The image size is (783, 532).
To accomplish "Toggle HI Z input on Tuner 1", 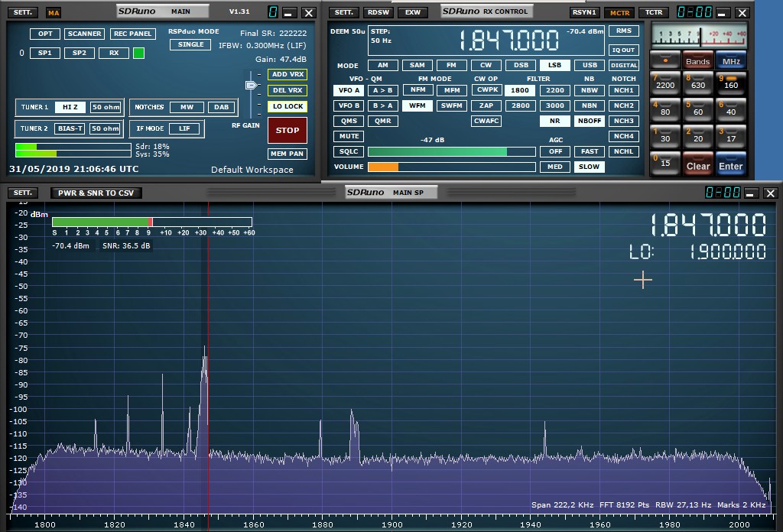I will (x=70, y=107).
